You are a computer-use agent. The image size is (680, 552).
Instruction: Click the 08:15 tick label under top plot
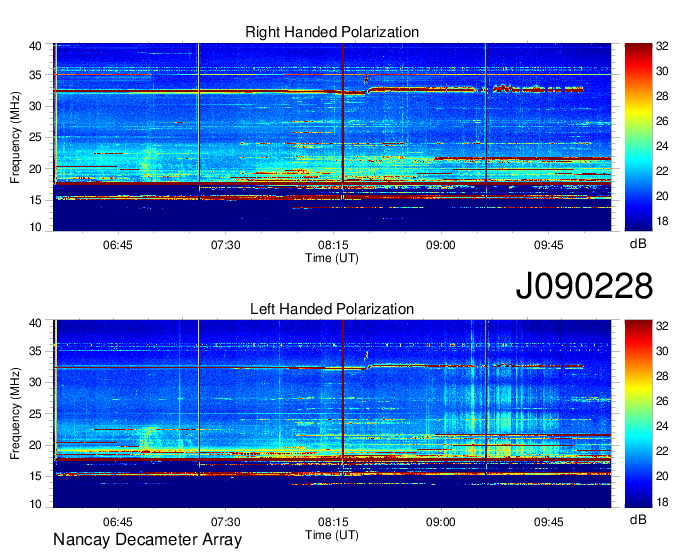[x=333, y=245]
